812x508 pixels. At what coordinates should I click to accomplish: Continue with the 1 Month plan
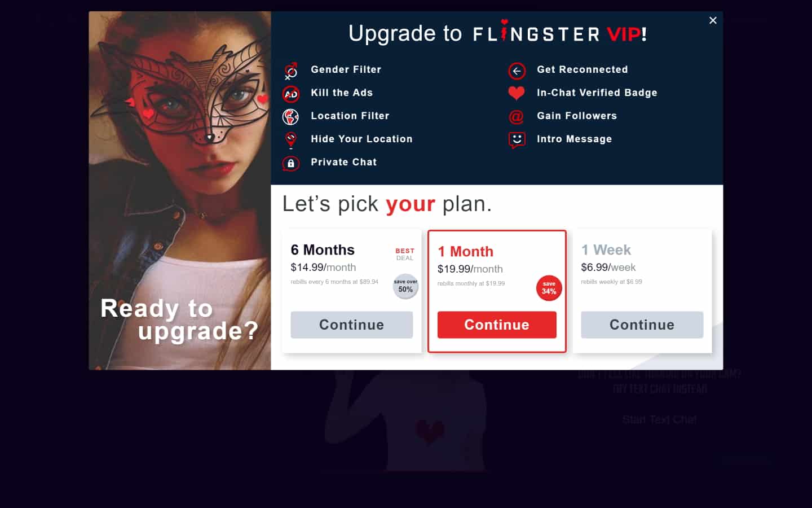(x=497, y=325)
